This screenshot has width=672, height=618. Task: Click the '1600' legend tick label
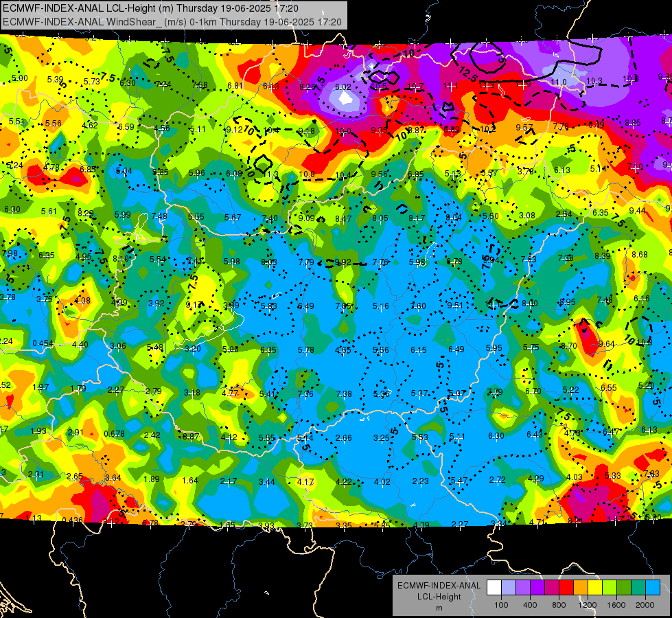[x=616, y=605]
